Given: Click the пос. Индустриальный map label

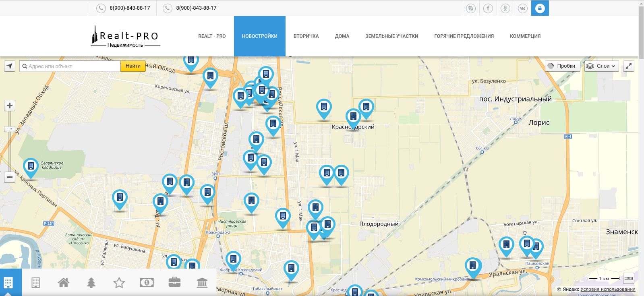Looking at the screenshot, I should (x=516, y=99).
